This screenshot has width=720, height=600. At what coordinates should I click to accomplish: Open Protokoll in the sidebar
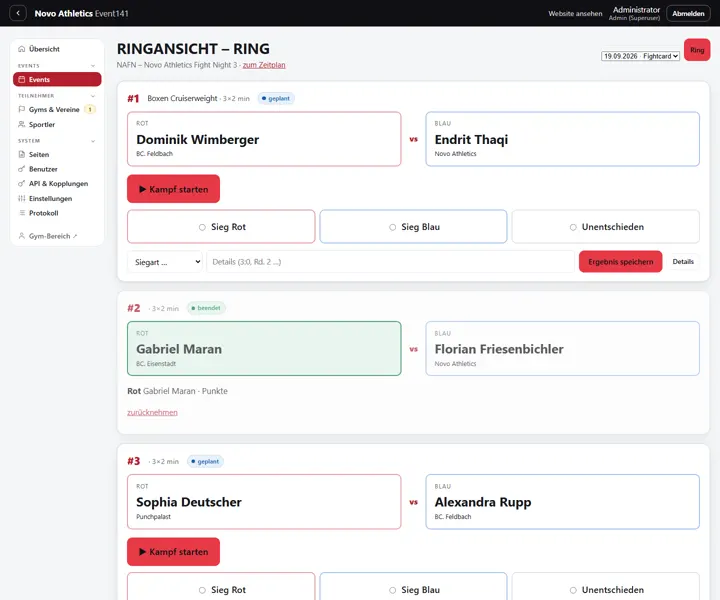57,213
